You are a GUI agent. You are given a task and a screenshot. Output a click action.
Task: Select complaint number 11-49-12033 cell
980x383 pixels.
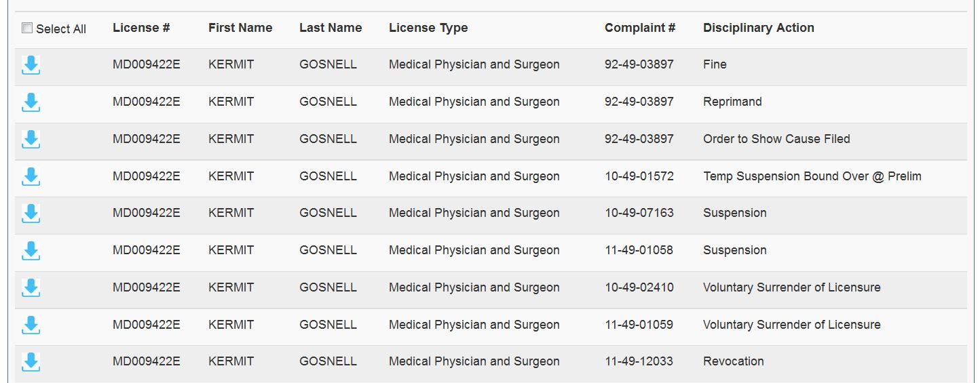point(639,361)
